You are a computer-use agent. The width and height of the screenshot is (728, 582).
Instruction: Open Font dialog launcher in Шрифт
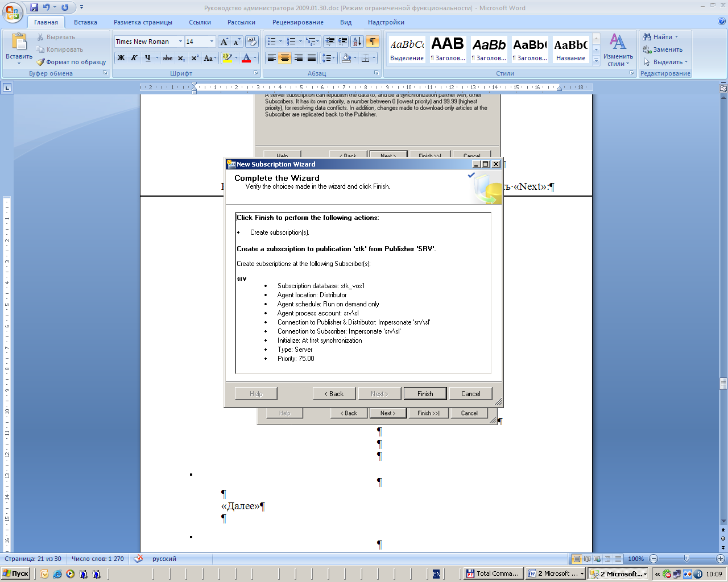click(x=255, y=73)
